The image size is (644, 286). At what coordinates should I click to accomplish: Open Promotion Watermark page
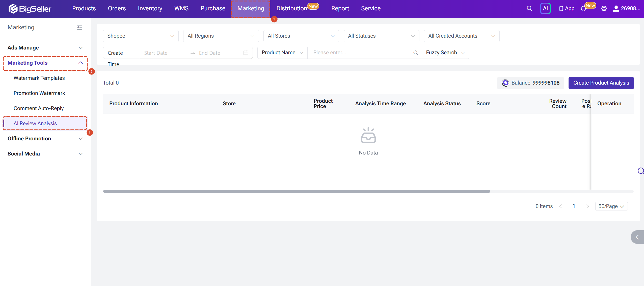tap(39, 93)
